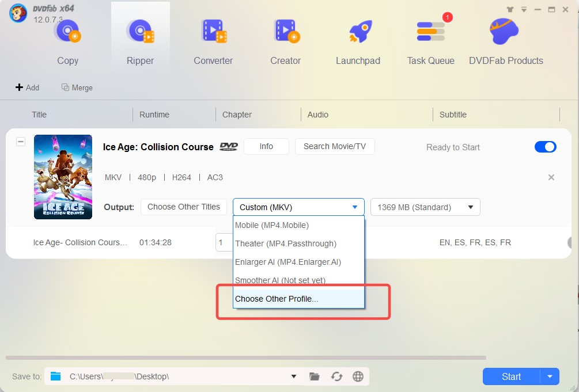Open the Converter module
579x392 pixels.
click(213, 41)
